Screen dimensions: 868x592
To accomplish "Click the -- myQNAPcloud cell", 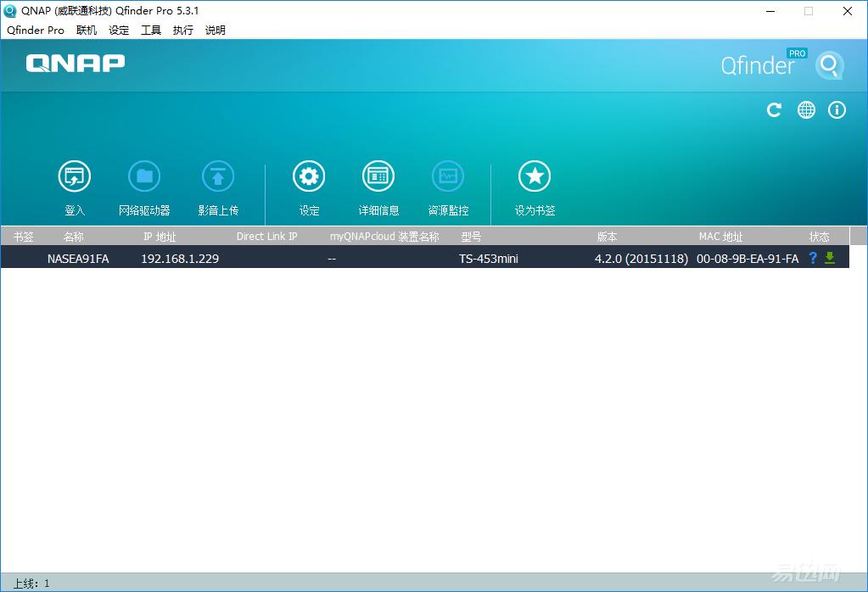I will pyautogui.click(x=332, y=259).
